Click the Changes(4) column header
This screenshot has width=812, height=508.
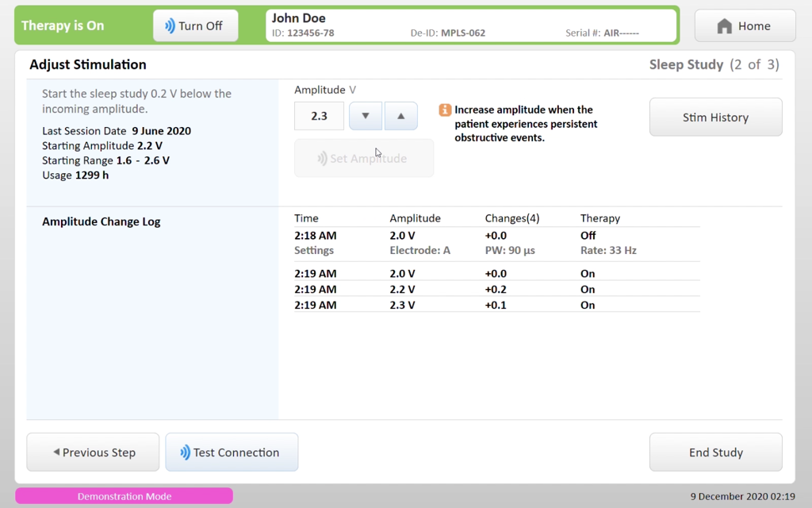tap(512, 218)
